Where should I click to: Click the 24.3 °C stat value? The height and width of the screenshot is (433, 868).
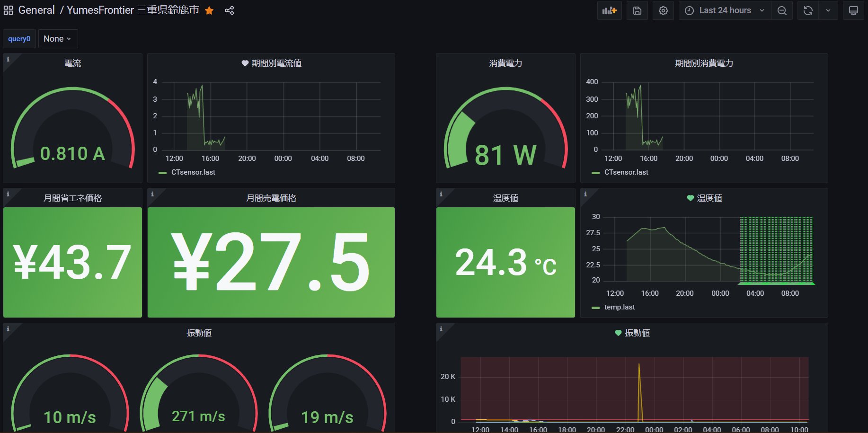tap(505, 263)
